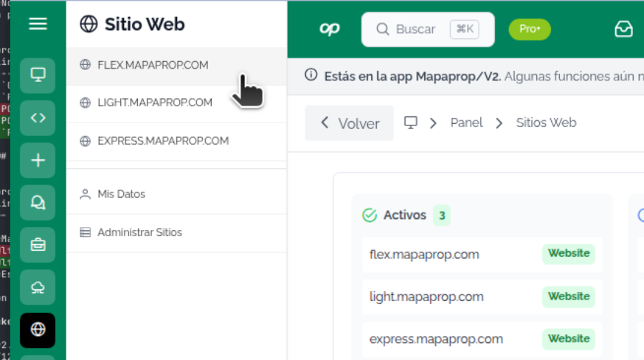Click Website tag for flex.mapaprop.com
Viewport: 644px width, 360px height.
[x=569, y=254]
